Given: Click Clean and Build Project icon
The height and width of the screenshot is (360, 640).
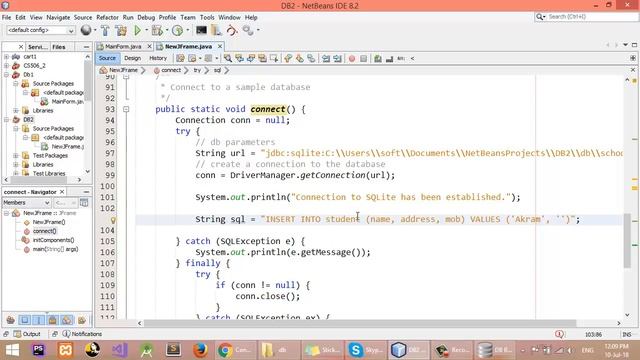Looking at the screenshot, I should pos(121,30).
